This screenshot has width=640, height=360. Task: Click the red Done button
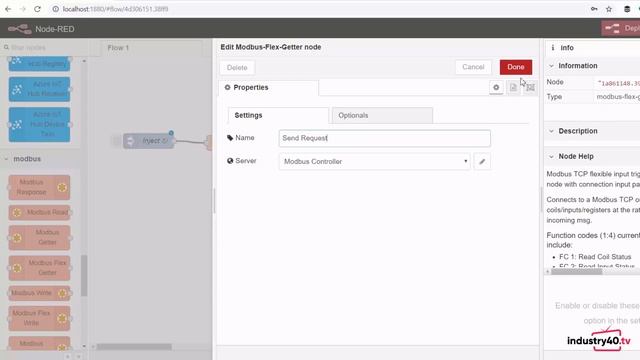click(x=516, y=67)
